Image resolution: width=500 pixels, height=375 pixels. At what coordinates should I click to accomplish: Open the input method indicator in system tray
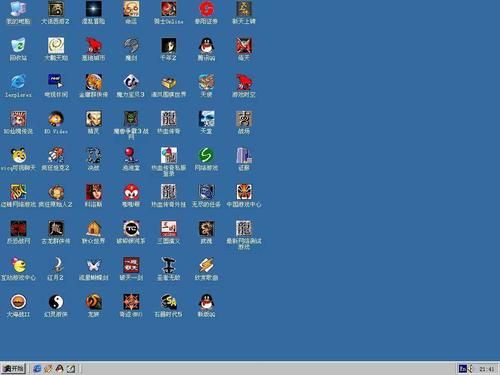463,369
